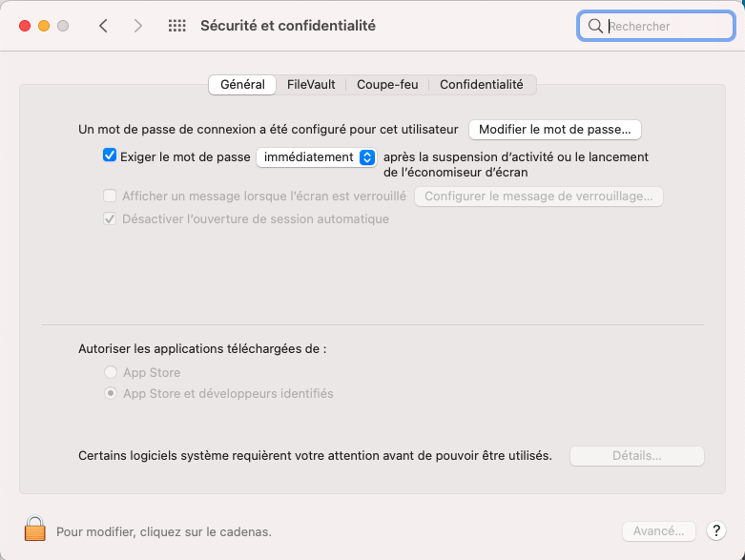Focus the Rechercher search field
Viewport: 745px width, 560px height.
656,26
